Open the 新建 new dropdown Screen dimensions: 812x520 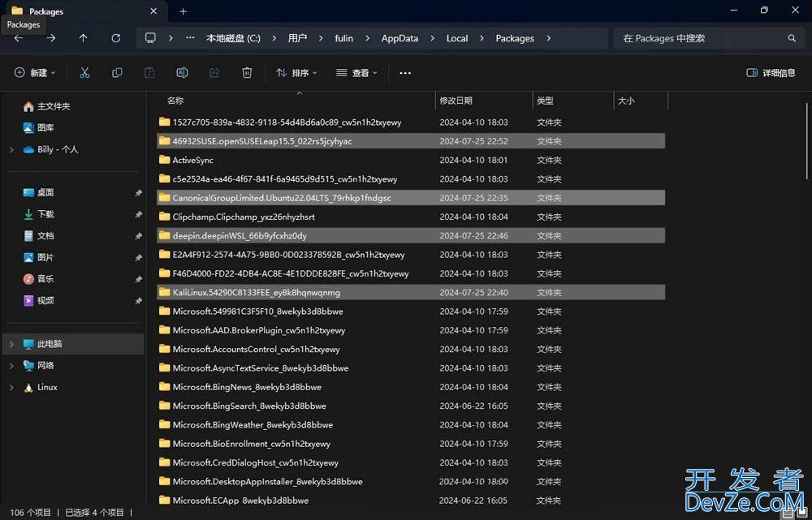(x=35, y=73)
